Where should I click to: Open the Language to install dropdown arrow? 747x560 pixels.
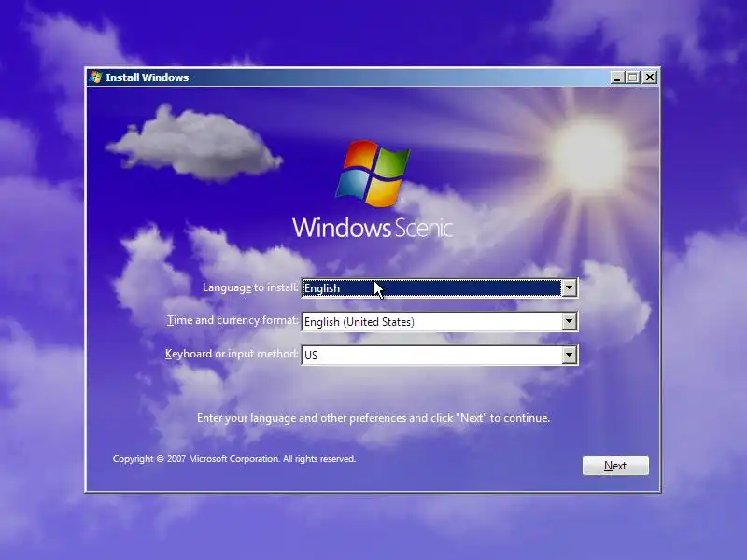tap(569, 287)
